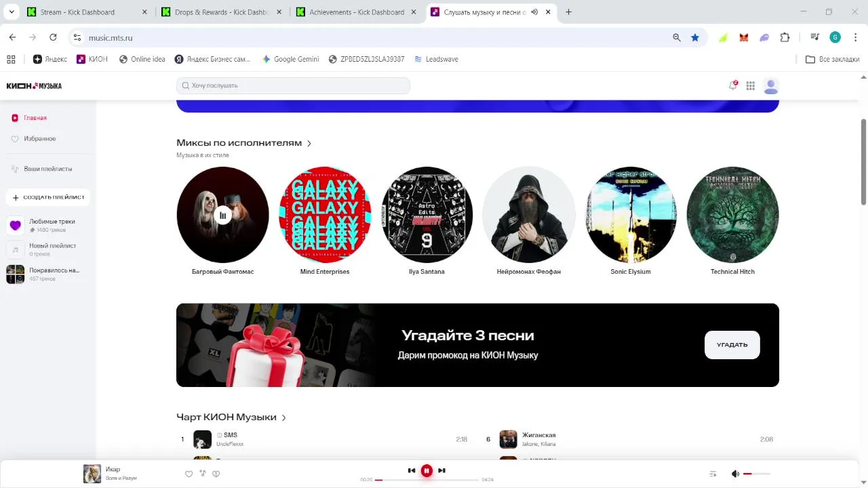
Task: Like the playing track with heart icon
Action: click(189, 474)
